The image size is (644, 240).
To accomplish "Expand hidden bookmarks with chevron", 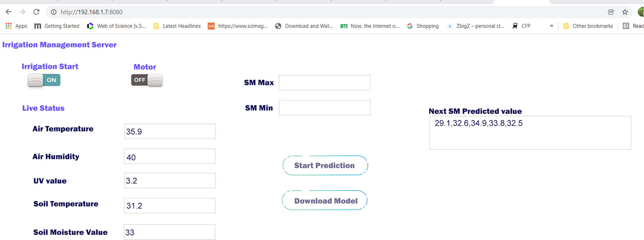I will (551, 26).
